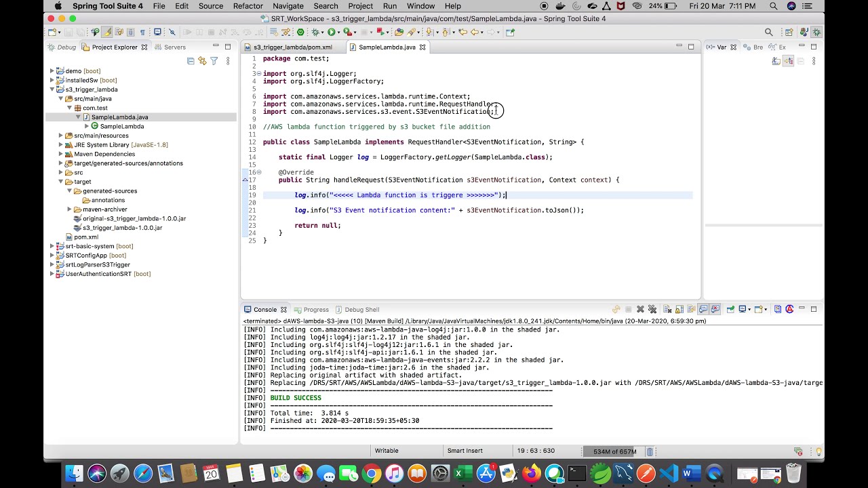Click the Run Last Tool coverage icon
868x488 pixels.
click(x=347, y=32)
